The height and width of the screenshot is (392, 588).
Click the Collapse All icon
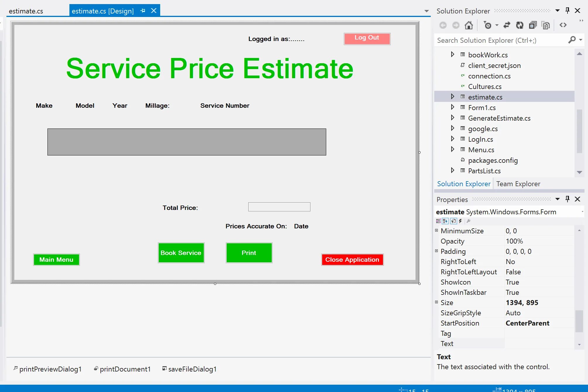[x=533, y=25]
